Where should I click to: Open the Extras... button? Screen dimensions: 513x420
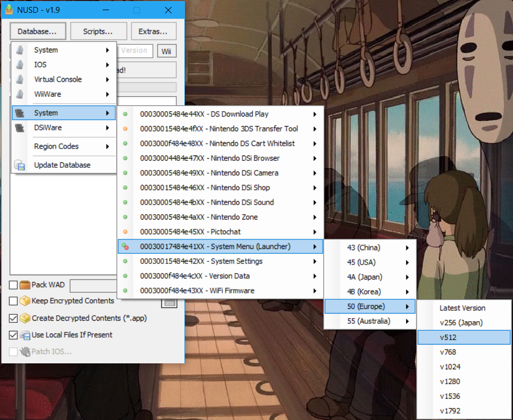153,32
